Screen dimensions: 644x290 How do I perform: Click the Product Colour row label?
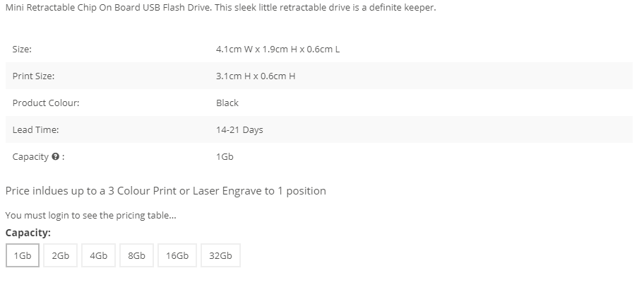[46, 103]
